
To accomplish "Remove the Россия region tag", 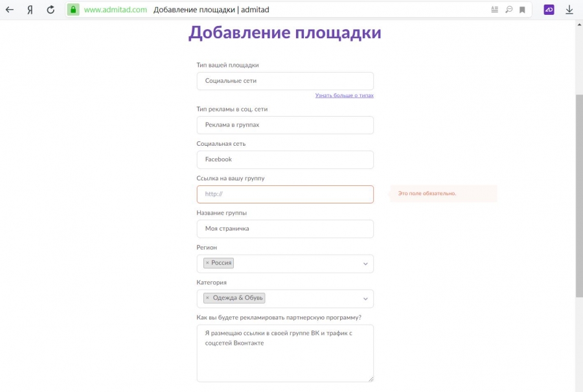I will click(x=207, y=263).
